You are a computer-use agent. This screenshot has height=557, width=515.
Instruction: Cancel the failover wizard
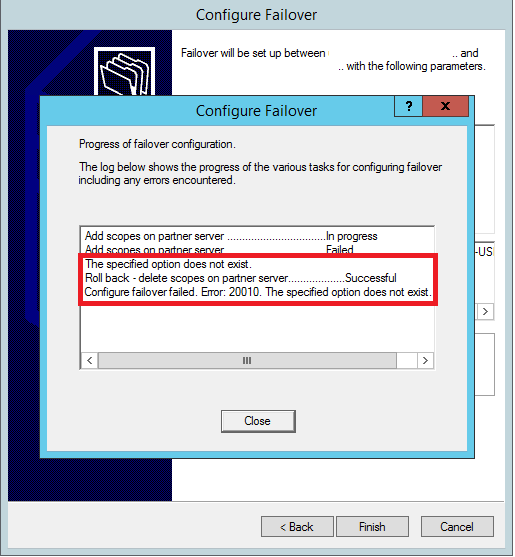[x=457, y=526]
